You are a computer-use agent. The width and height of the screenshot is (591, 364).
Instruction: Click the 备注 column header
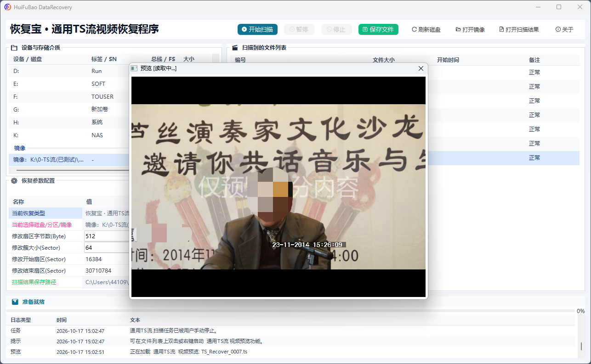tap(534, 60)
